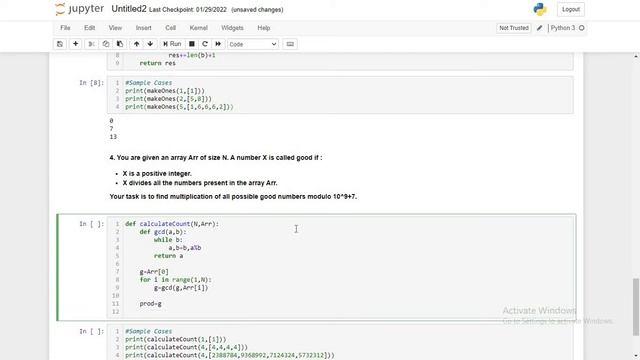Open the Kernel menu

tap(198, 28)
